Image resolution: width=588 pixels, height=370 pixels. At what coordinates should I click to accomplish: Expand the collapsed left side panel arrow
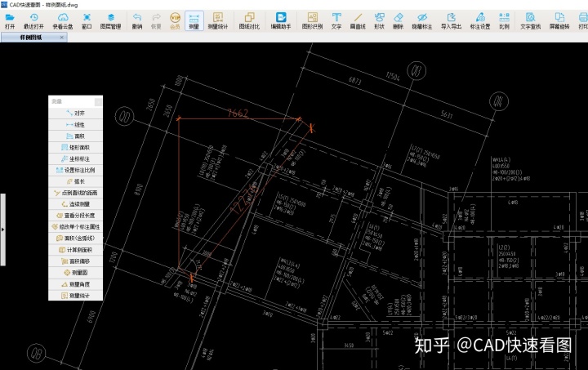[x=2, y=230]
